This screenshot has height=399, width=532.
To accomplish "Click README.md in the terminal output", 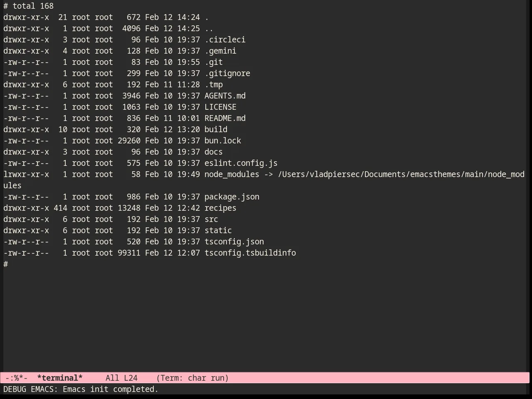I will click(x=225, y=118).
